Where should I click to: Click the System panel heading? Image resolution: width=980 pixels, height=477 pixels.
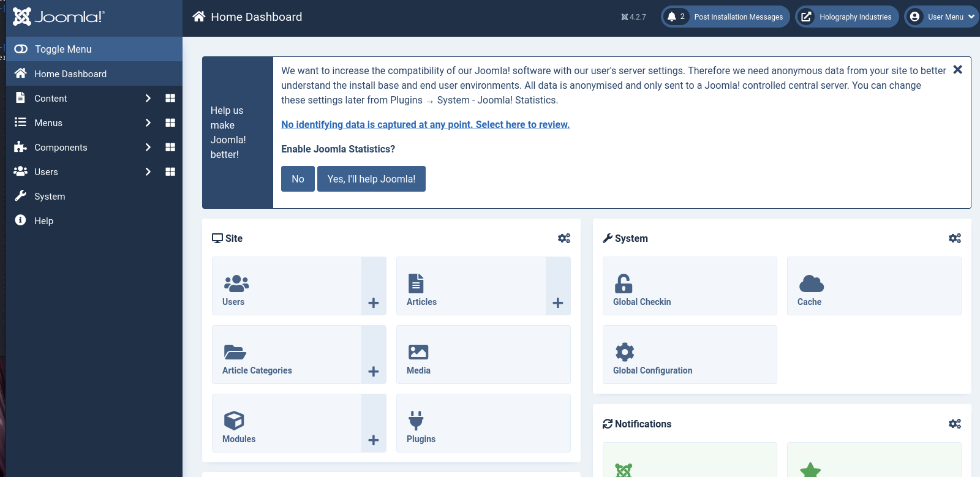tap(625, 238)
